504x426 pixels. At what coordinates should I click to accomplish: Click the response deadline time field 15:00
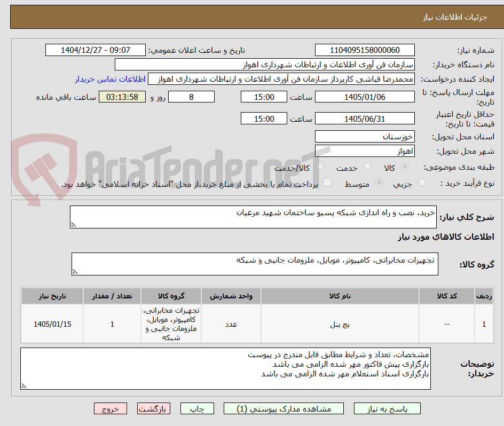coord(264,97)
